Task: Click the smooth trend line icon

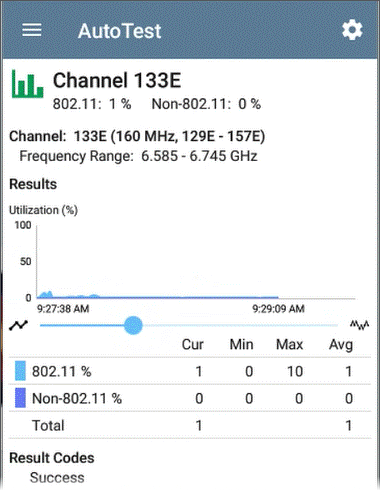Action: pos(18,325)
